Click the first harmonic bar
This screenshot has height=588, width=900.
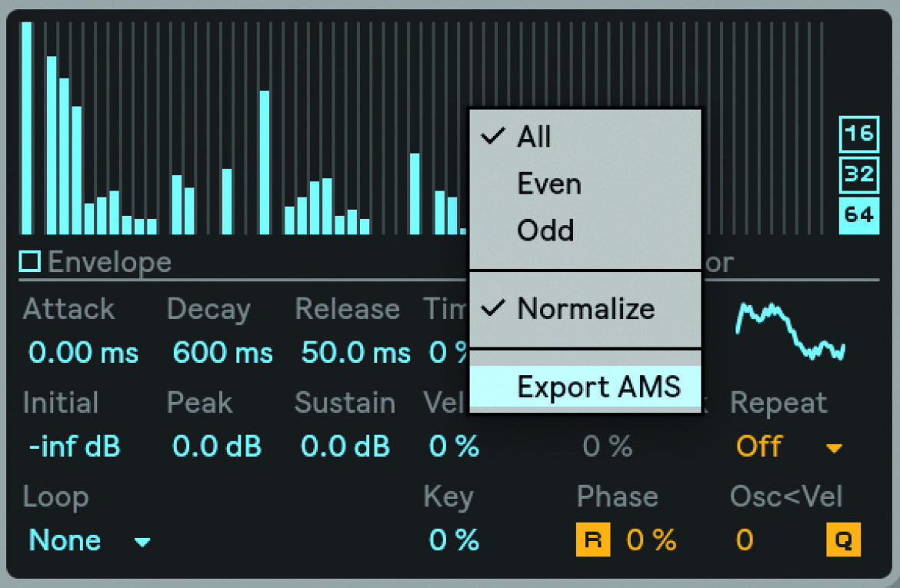26,128
